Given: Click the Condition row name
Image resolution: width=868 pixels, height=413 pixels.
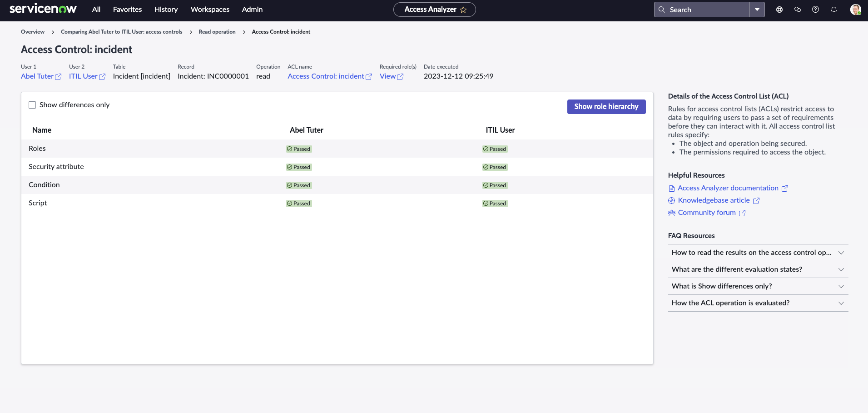Looking at the screenshot, I should point(44,185).
